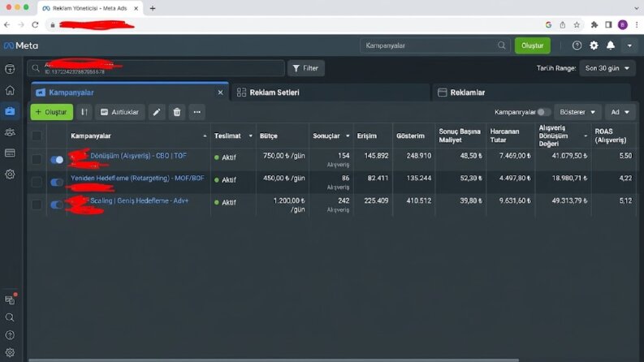This screenshot has height=362, width=644.
Task: Click the green Oluştur button in top bar
Action: 532,45
